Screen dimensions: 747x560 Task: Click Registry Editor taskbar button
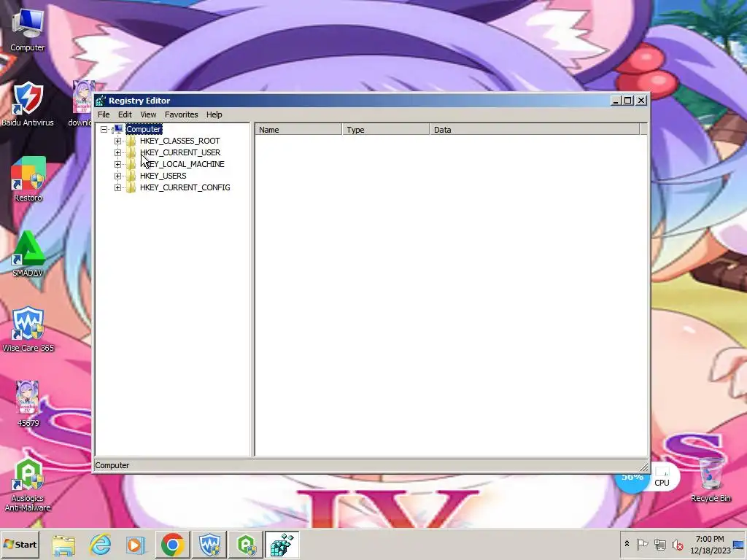pos(282,544)
